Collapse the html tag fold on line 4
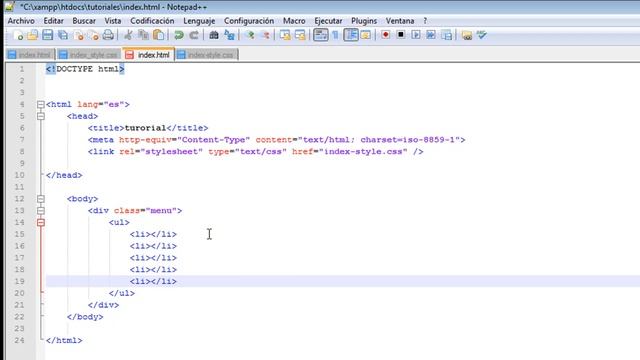Viewport: 640px width, 360px height. click(x=41, y=104)
